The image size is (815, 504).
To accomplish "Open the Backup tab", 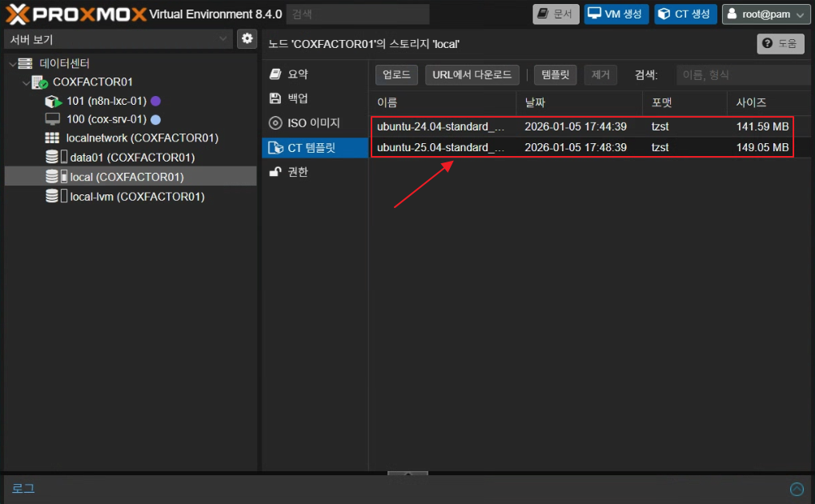I will pos(315,98).
